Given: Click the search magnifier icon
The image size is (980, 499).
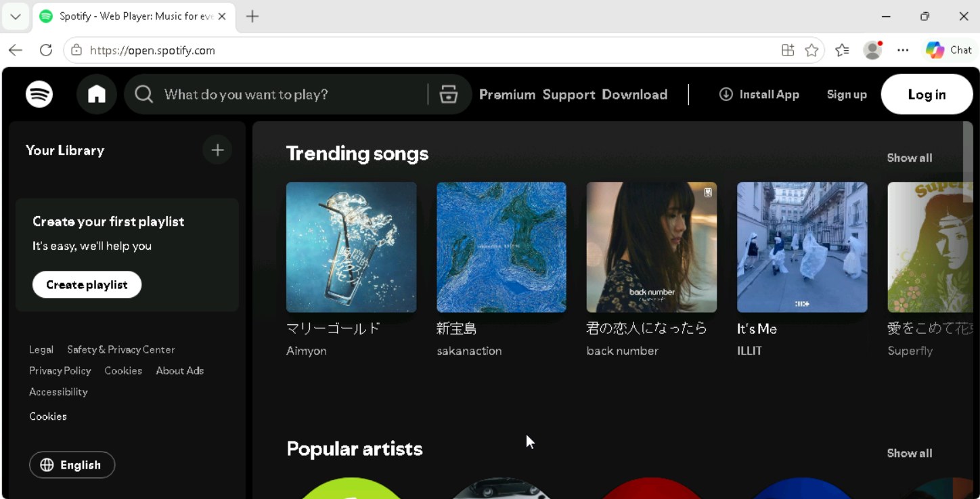Looking at the screenshot, I should pos(143,94).
